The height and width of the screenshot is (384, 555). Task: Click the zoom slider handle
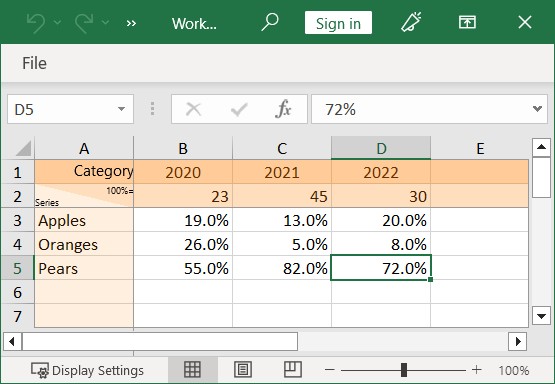coord(404,370)
